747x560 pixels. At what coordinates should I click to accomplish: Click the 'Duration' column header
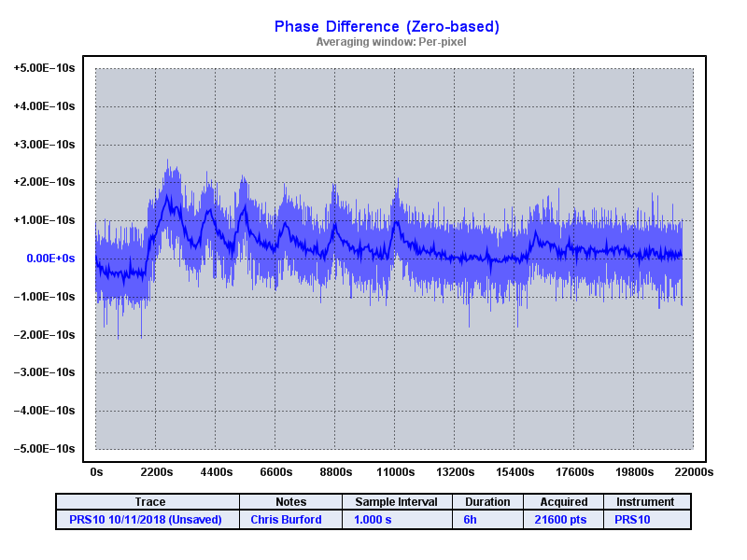tap(487, 502)
